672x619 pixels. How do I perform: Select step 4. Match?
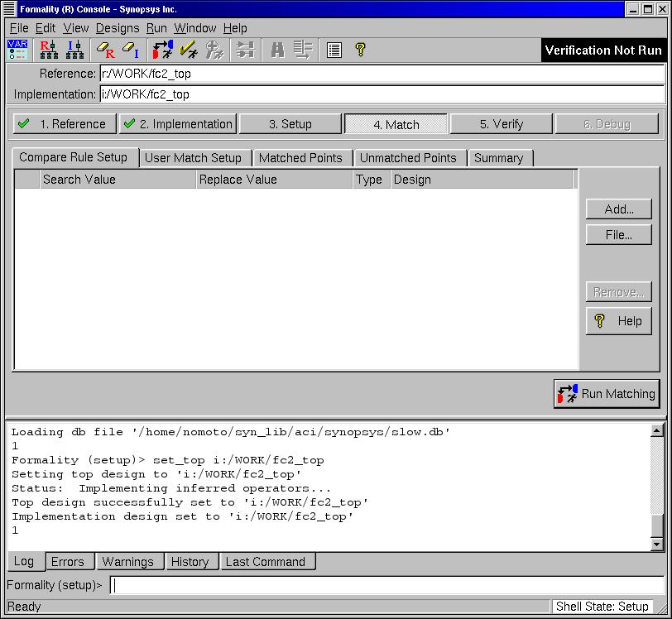[x=396, y=124]
